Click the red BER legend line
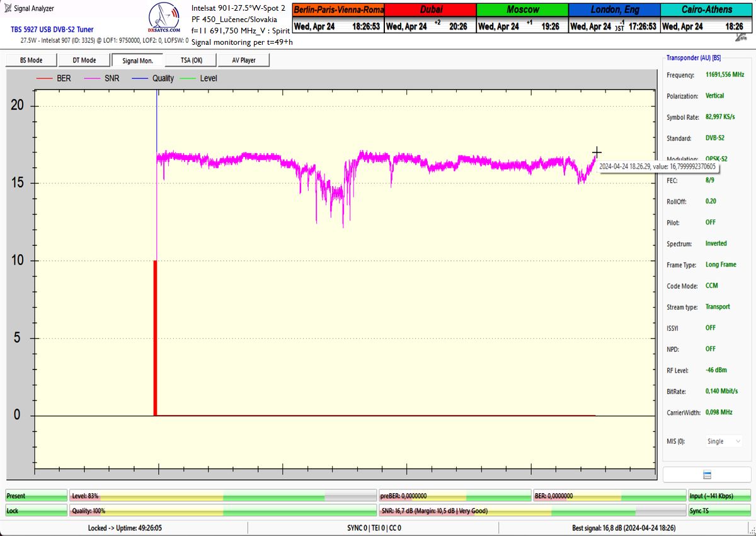Screen dimensions: 756x536 [x=44, y=79]
